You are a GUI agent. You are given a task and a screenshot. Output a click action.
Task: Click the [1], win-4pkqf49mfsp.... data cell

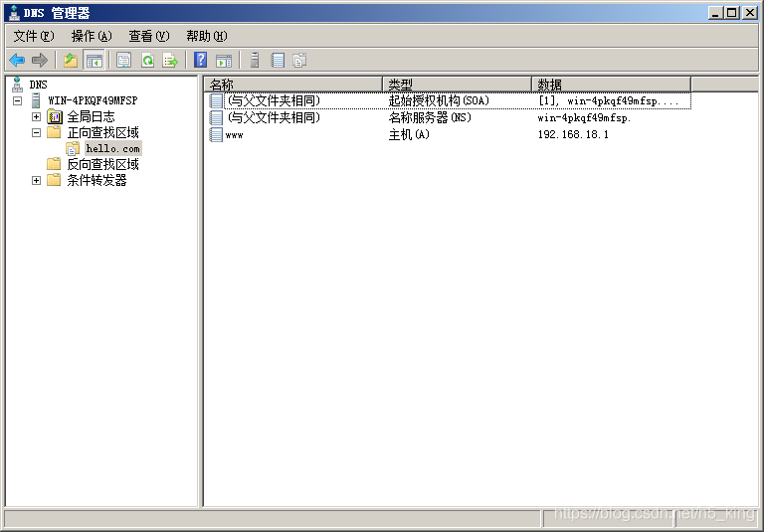click(x=609, y=101)
